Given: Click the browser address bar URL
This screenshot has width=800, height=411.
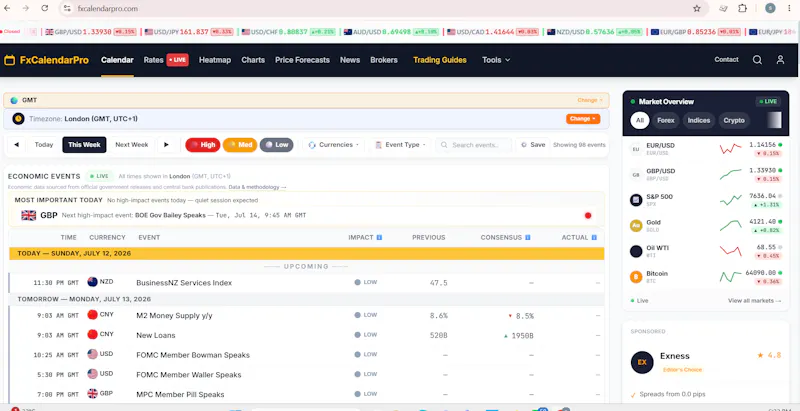Looking at the screenshot, I should point(108,9).
